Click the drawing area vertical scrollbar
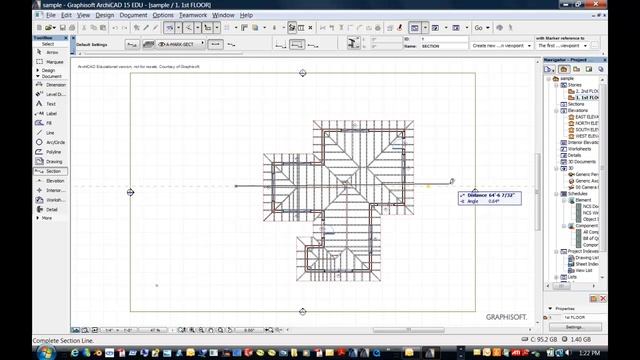 tap(538, 192)
